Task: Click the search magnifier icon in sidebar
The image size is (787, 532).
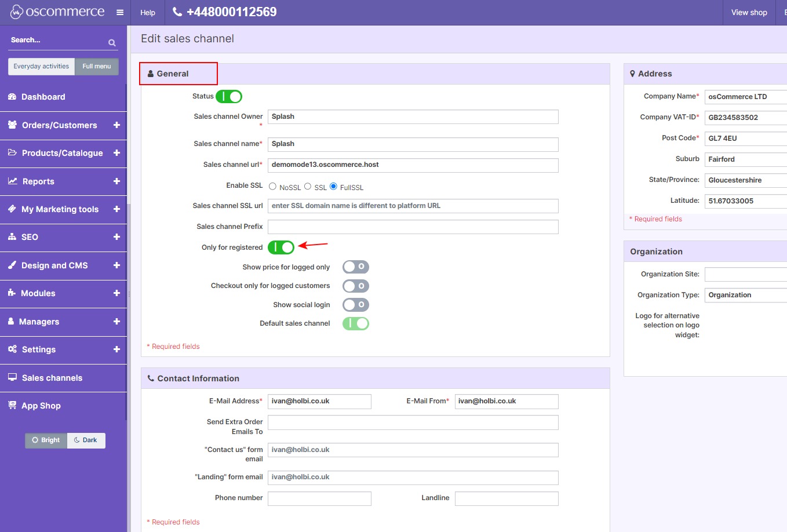Action: pyautogui.click(x=112, y=42)
